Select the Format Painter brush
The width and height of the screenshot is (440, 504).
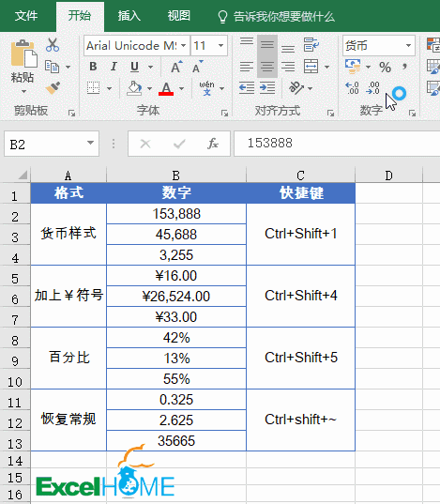pos(53,87)
